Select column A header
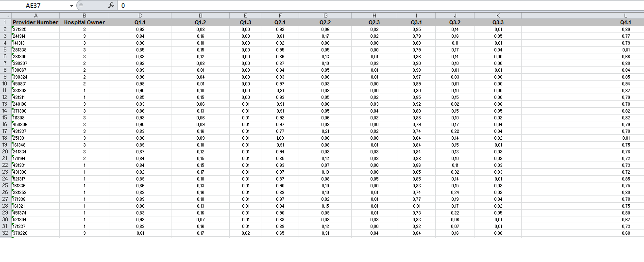The width and height of the screenshot is (644, 262). tap(35, 16)
